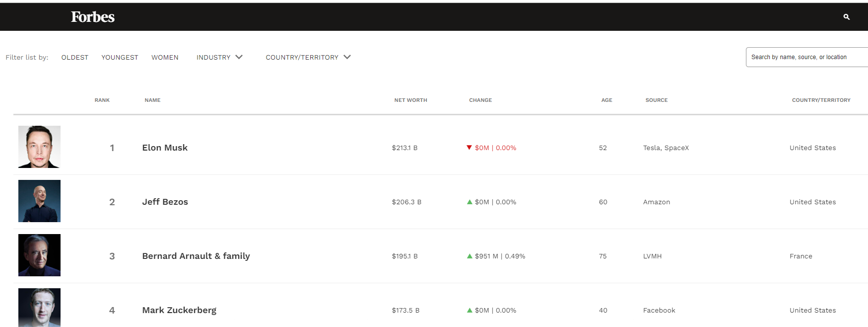Click Elon Musk's red down-change arrow
Viewport: 868px width, 327px height.
[x=469, y=148]
